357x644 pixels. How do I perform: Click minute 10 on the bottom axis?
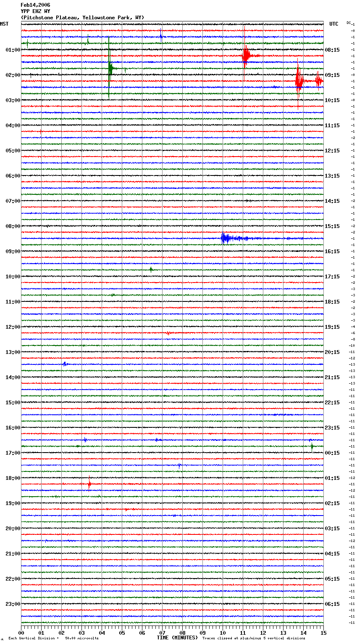click(x=223, y=633)
